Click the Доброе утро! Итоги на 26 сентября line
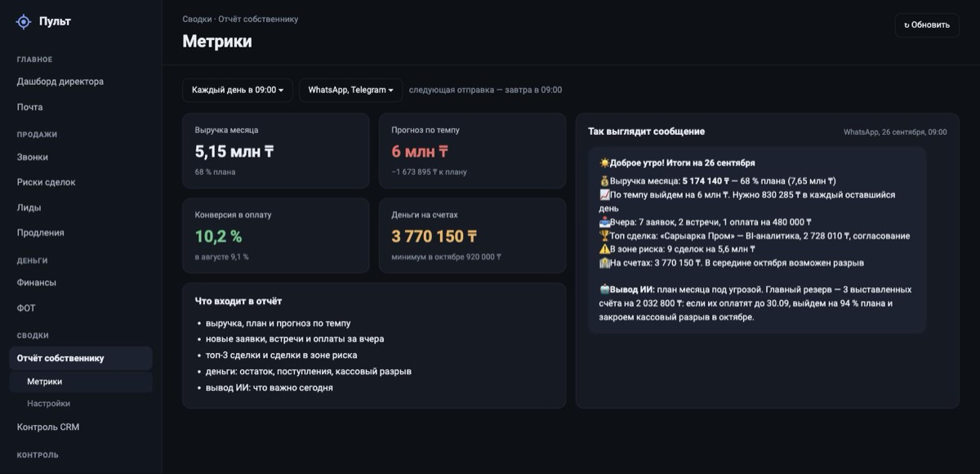 click(677, 163)
